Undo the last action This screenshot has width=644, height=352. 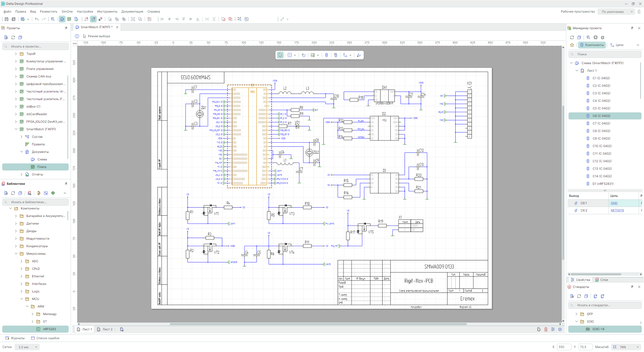tap(37, 19)
